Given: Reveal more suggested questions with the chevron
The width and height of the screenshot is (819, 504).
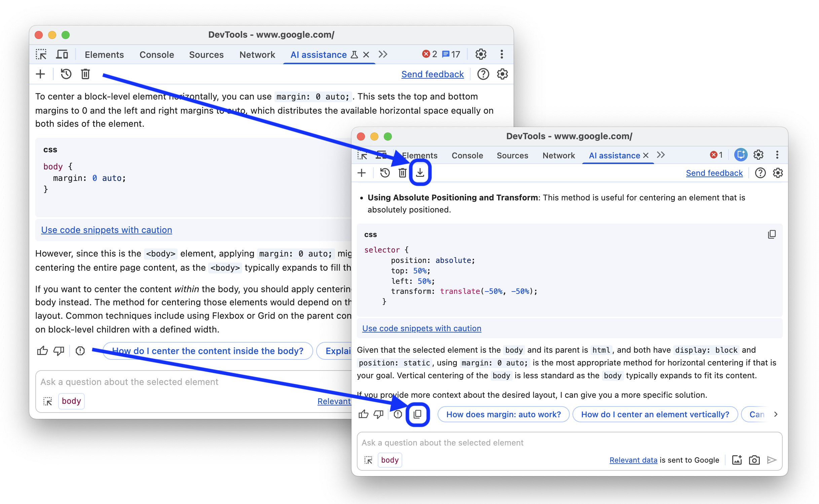Looking at the screenshot, I should (x=776, y=414).
